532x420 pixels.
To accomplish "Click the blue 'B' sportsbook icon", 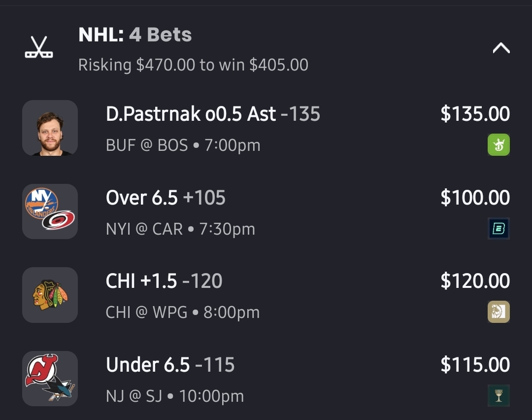I will 499,228.
